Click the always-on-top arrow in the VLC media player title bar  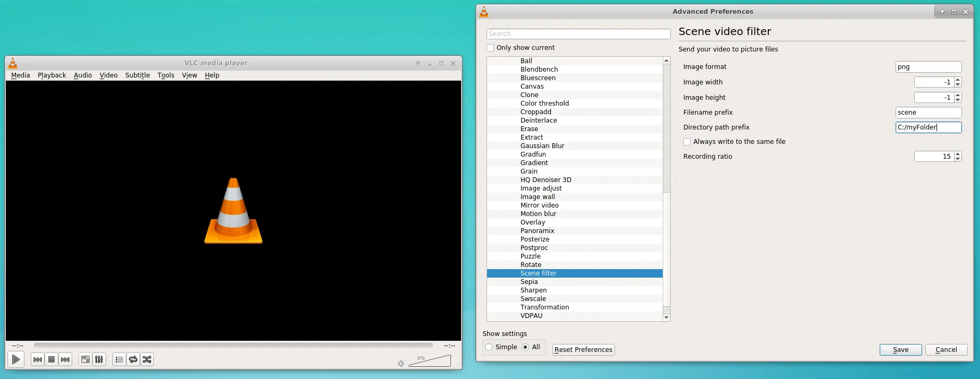coord(418,63)
